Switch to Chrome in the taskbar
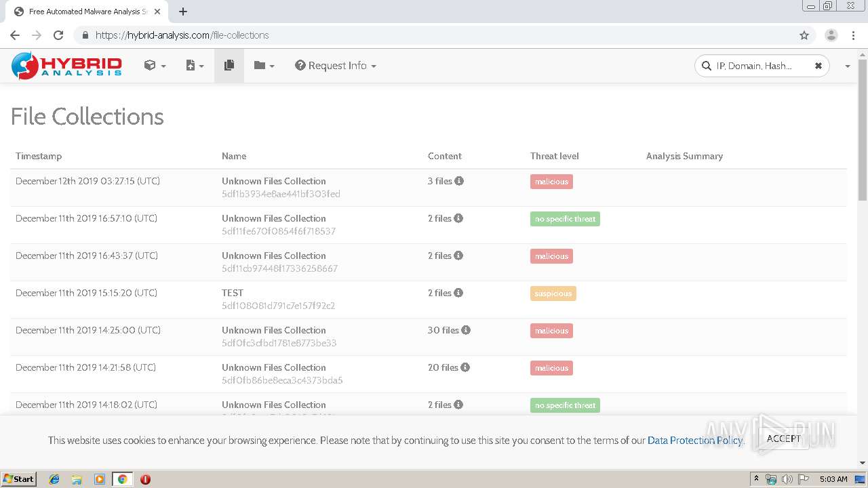This screenshot has height=488, width=868. pos(122,479)
